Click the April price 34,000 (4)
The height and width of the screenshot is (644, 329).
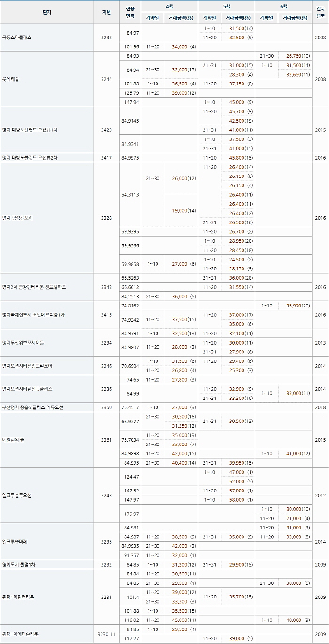184,47
